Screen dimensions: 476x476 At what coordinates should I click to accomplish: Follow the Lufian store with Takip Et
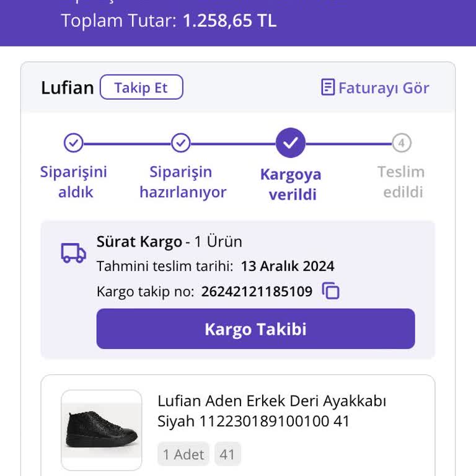point(141,87)
